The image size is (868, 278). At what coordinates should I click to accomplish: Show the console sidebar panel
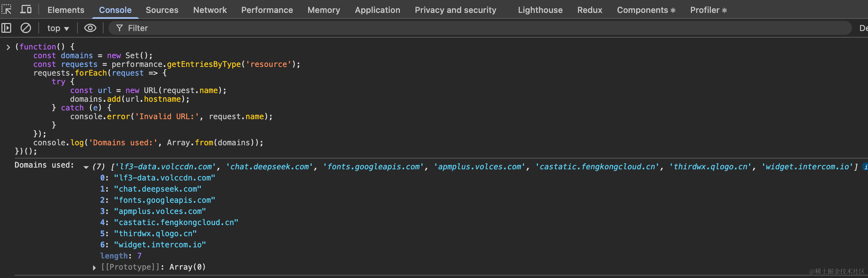point(7,28)
